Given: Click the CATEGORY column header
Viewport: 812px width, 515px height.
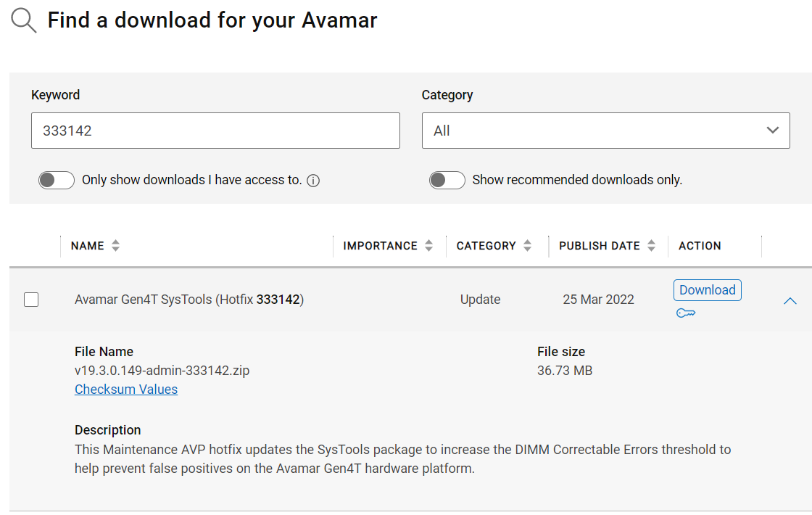Looking at the screenshot, I should point(486,246).
